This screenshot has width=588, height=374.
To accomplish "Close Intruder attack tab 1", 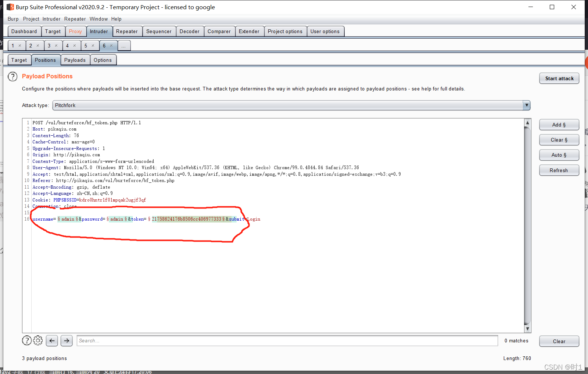I will click(x=20, y=46).
